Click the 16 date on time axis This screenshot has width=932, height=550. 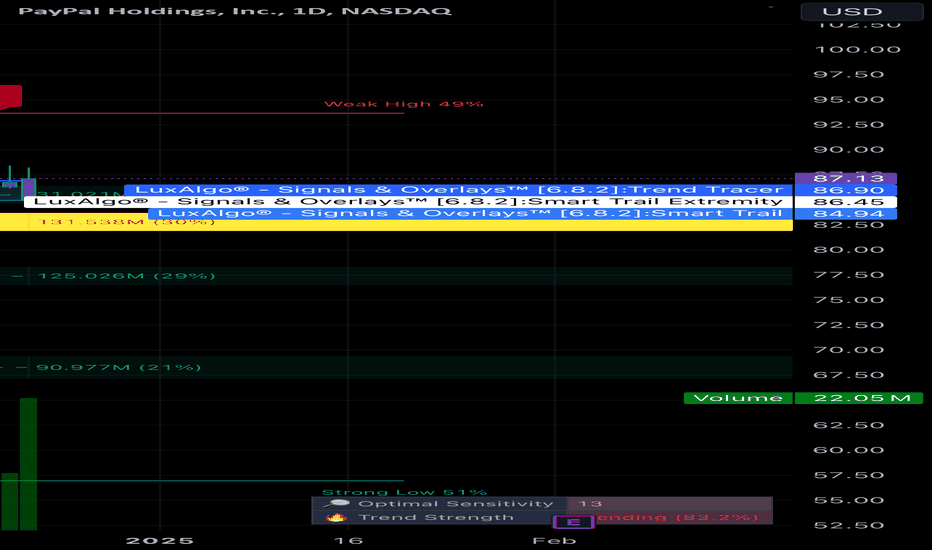click(x=348, y=540)
